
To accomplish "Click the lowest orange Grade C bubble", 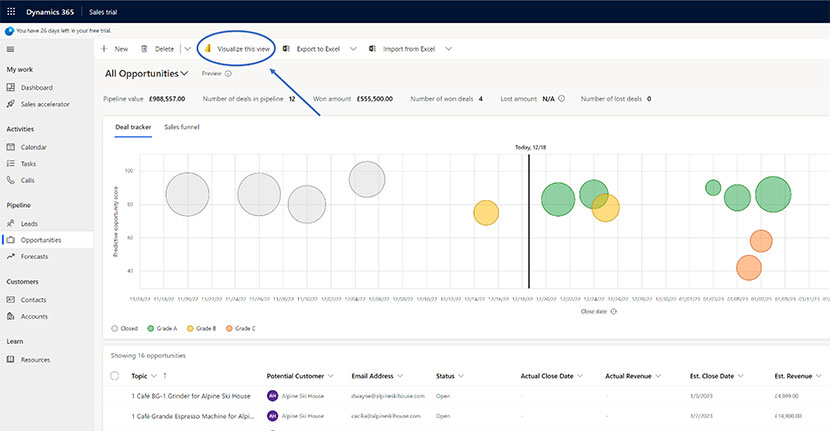I will tap(748, 268).
